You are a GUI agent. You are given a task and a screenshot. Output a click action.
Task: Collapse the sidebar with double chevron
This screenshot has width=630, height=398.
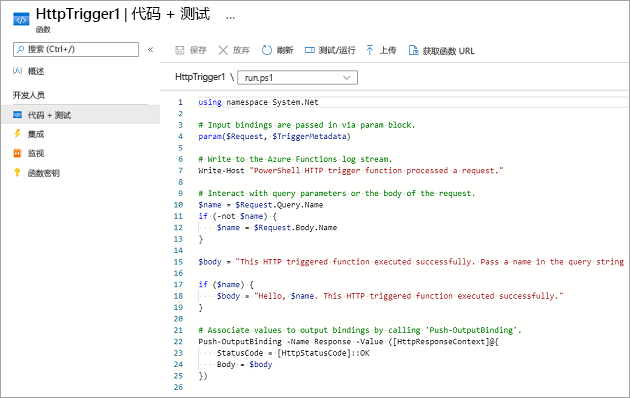click(150, 49)
